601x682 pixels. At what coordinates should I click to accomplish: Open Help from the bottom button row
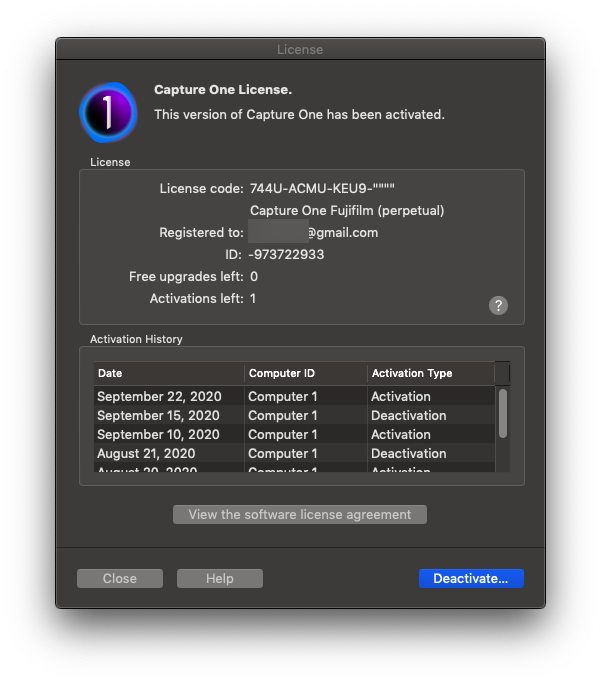click(220, 578)
